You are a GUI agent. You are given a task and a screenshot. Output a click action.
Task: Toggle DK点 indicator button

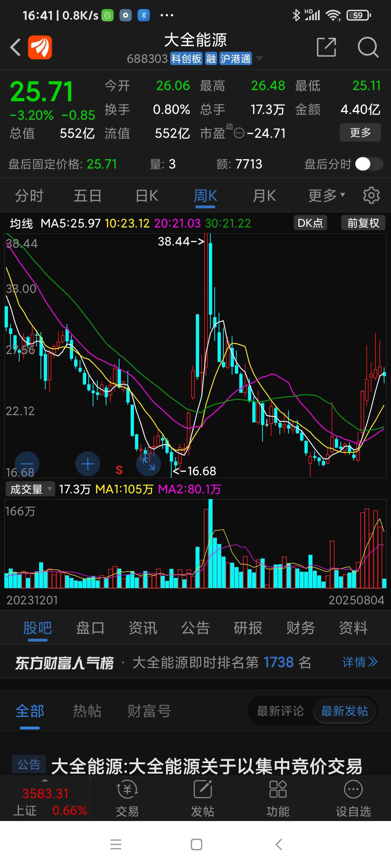tap(310, 223)
